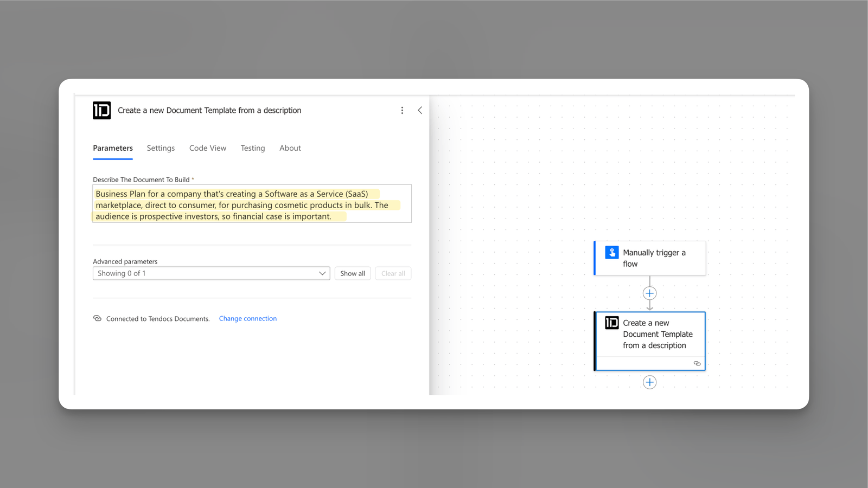Insert a step between trigger and action
The height and width of the screenshot is (488, 868).
tap(649, 293)
